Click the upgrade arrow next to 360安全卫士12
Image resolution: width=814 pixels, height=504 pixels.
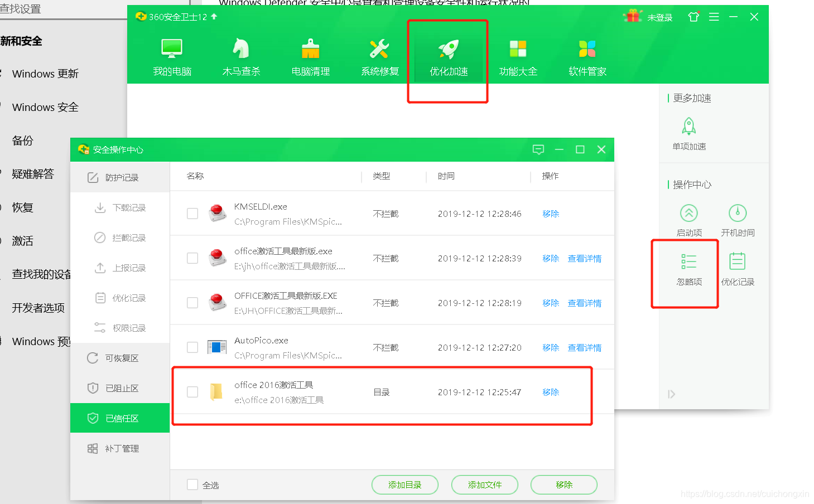tap(214, 17)
